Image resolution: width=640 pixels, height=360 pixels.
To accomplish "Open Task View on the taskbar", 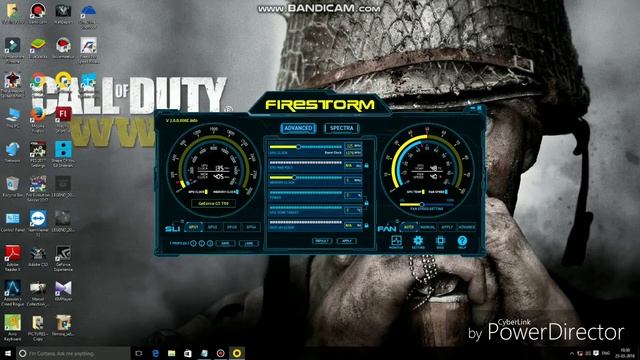I will (x=139, y=353).
